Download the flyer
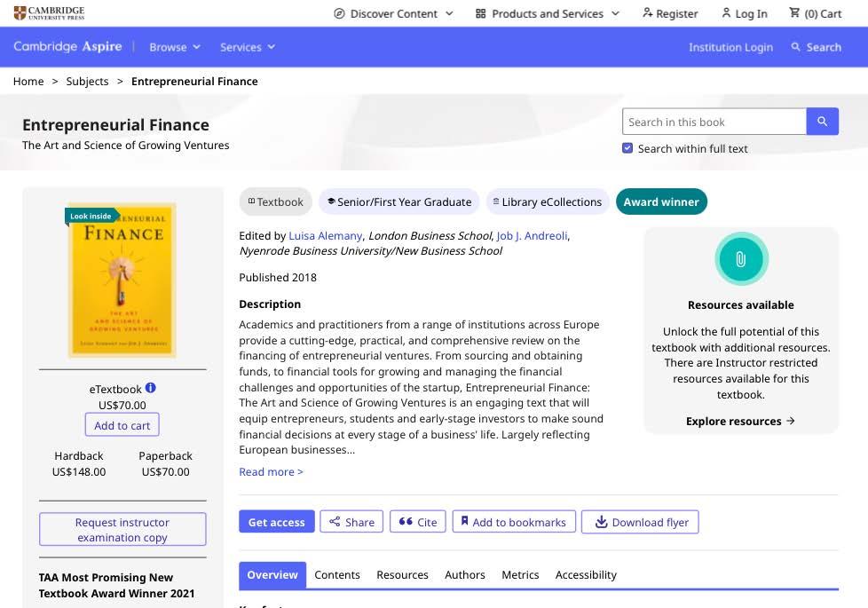The width and height of the screenshot is (868, 608). tap(640, 522)
